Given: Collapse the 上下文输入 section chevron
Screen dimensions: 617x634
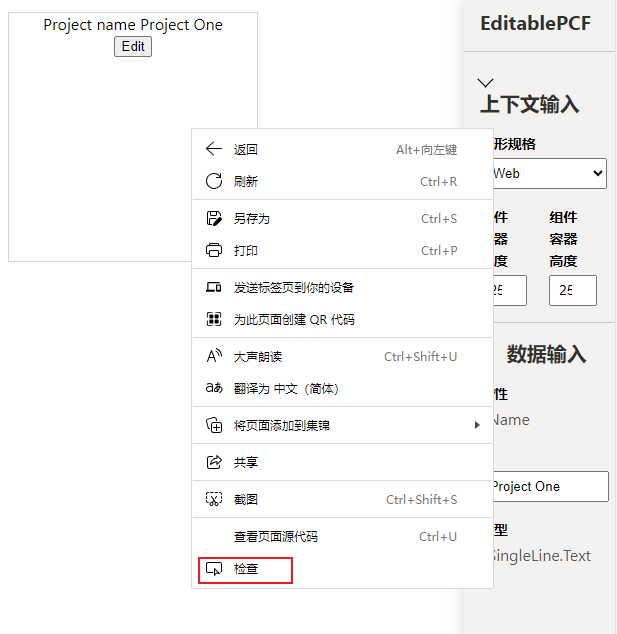Looking at the screenshot, I should tap(485, 83).
